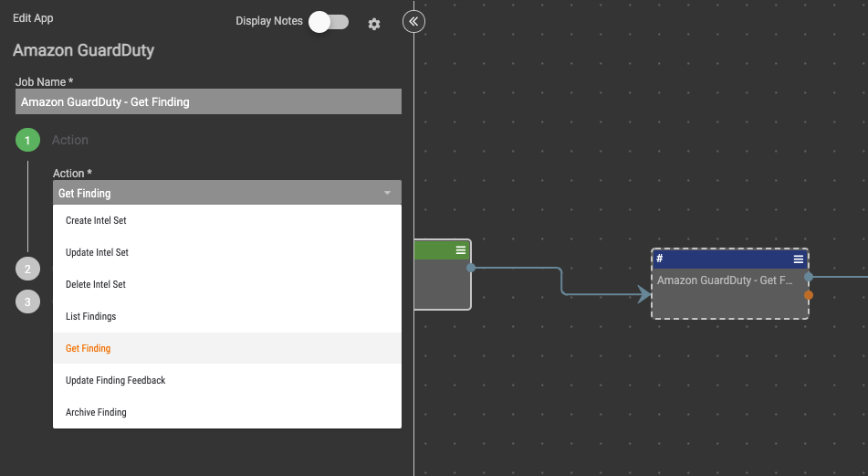Screen dimensions: 868x476
Task: Collapse the Action dropdown showing Get Finding
Action: pyautogui.click(x=227, y=193)
